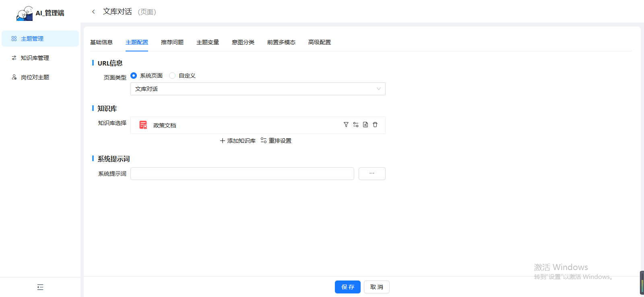Click the red 政策文档 file icon
The image size is (644, 297).
143,125
